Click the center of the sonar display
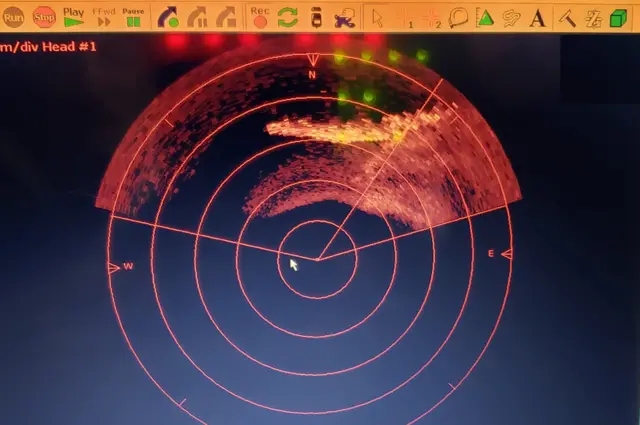 click(318, 259)
